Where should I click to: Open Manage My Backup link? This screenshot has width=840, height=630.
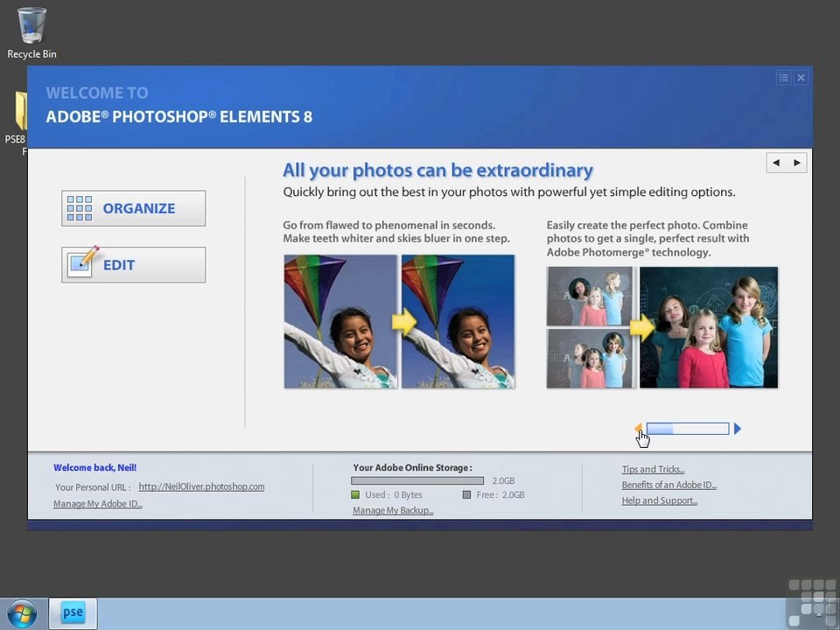pyautogui.click(x=393, y=510)
